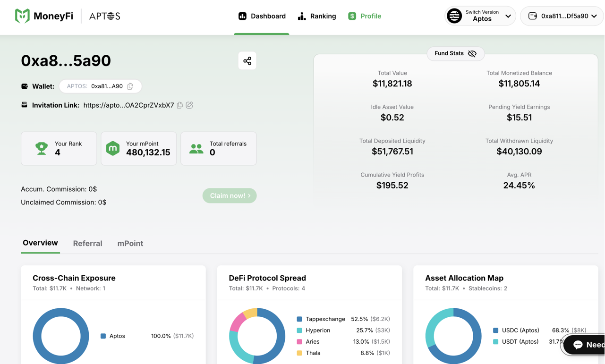Click the USDC (Aptos) blue color swatch
The image size is (605, 364).
point(495,330)
